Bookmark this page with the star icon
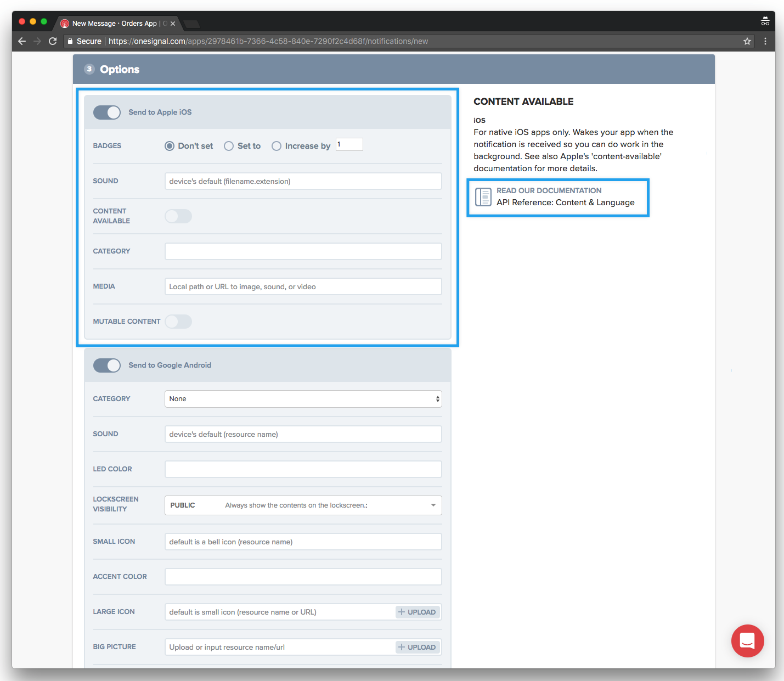Viewport: 784px width, 681px height. 747,41
